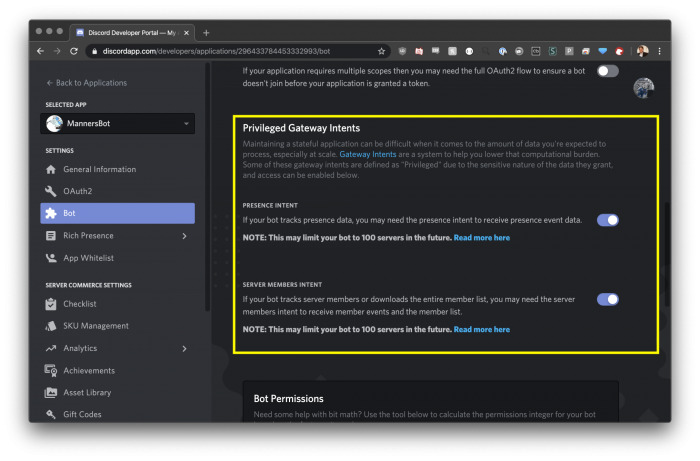Disable the Presence Intent toggle
Image resolution: width=700 pixels, height=461 pixels.
click(x=607, y=220)
